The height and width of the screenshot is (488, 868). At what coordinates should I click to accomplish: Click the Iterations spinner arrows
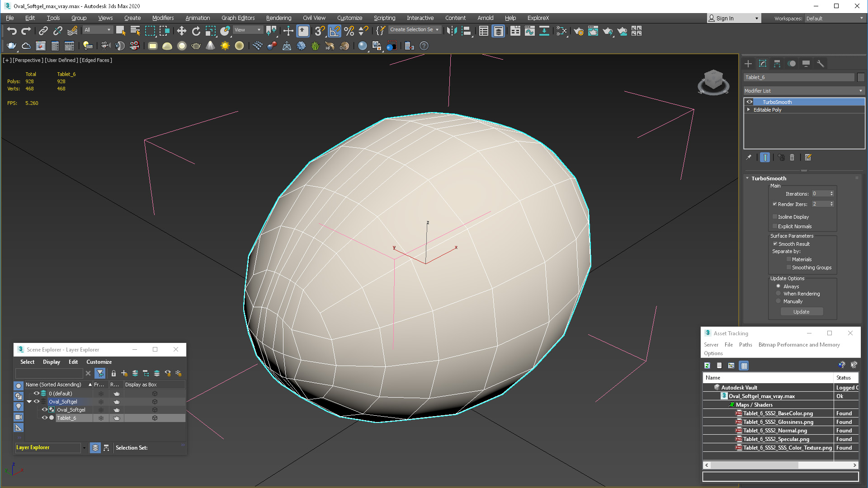pyautogui.click(x=831, y=194)
